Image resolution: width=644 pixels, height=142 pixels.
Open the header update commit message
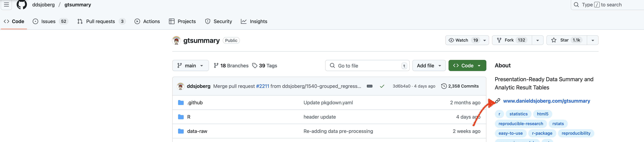(320, 117)
